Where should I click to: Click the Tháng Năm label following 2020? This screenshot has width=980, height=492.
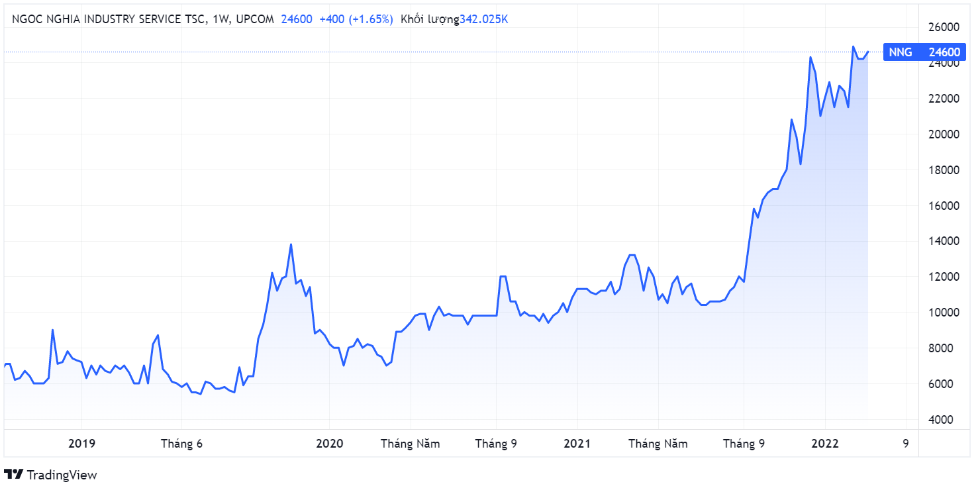coord(410,444)
